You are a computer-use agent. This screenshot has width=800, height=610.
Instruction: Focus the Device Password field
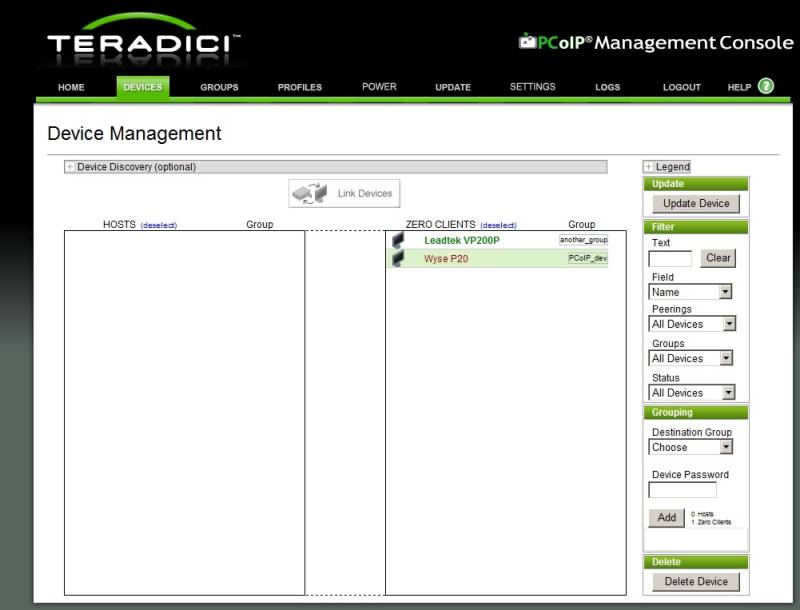[x=682, y=490]
